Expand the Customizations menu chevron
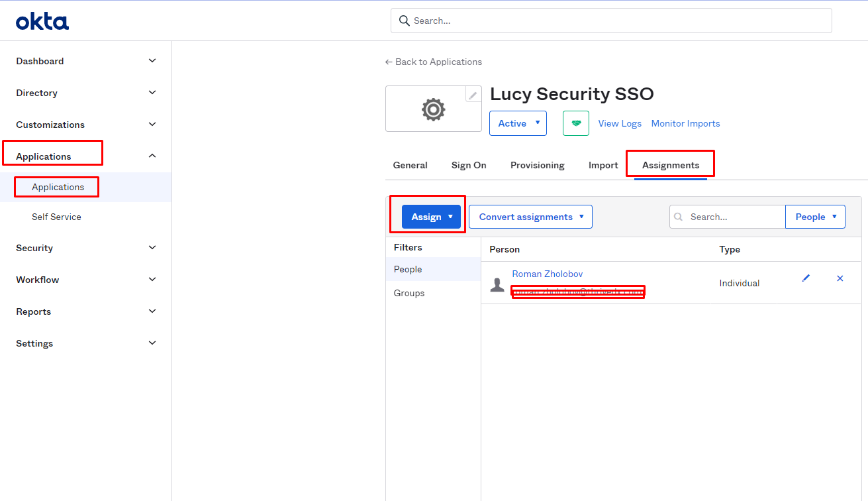The image size is (868, 501). click(152, 125)
